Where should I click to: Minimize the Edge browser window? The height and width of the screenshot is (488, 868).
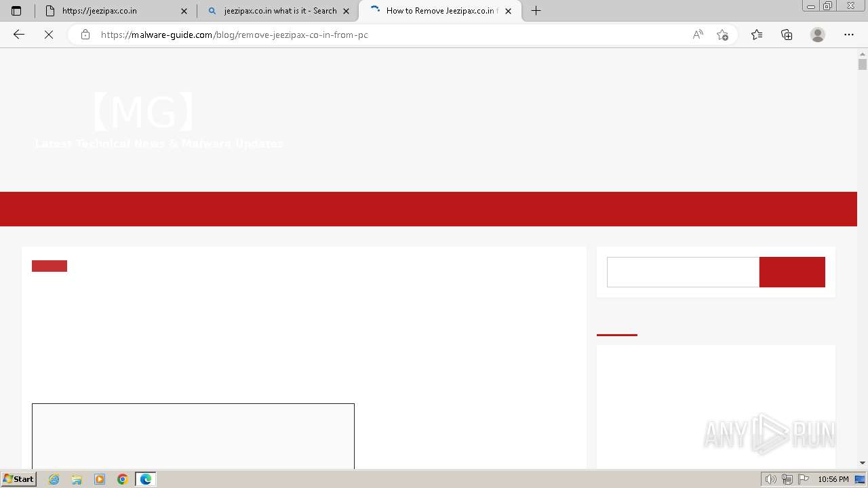[x=810, y=6]
